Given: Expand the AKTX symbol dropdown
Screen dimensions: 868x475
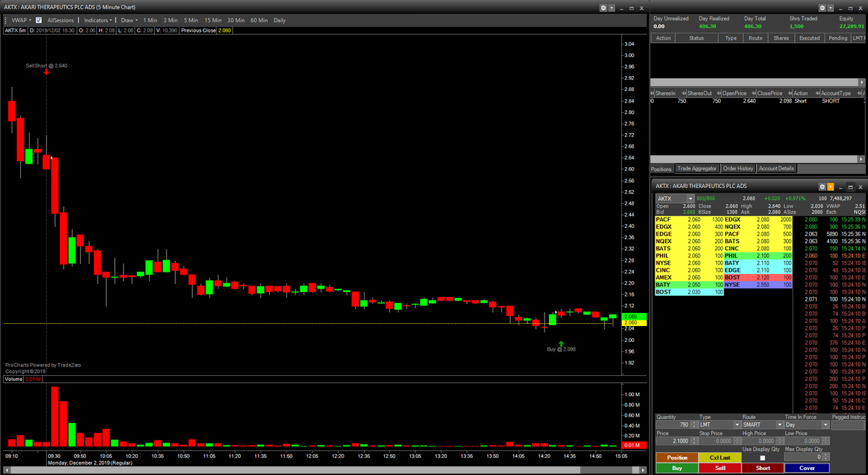Looking at the screenshot, I should [x=690, y=198].
